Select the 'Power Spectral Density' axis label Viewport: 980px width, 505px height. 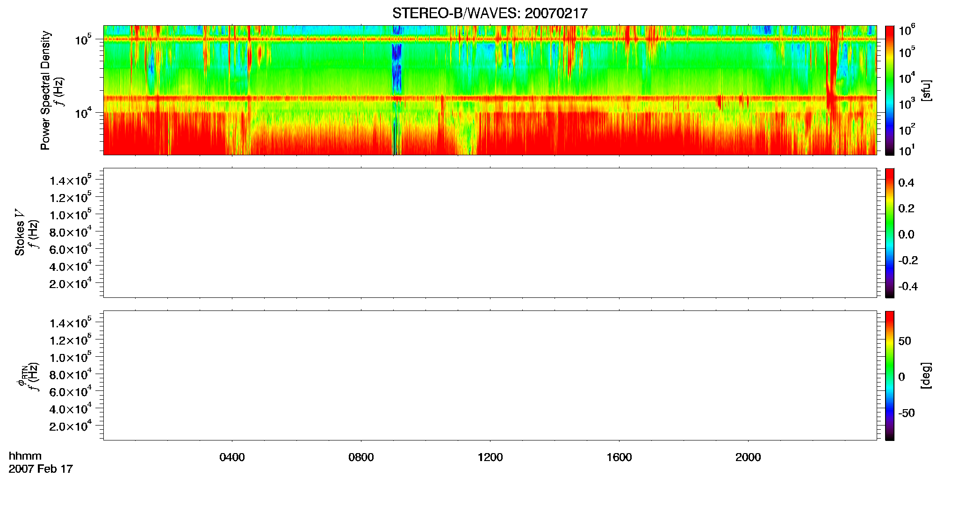click(45, 90)
